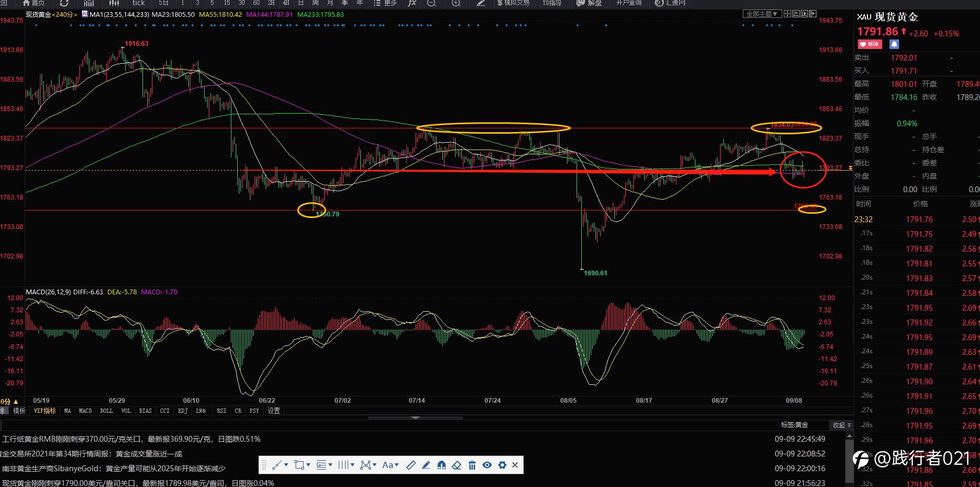
Task: Select the vertical cycle lines tool
Action: 343,465
